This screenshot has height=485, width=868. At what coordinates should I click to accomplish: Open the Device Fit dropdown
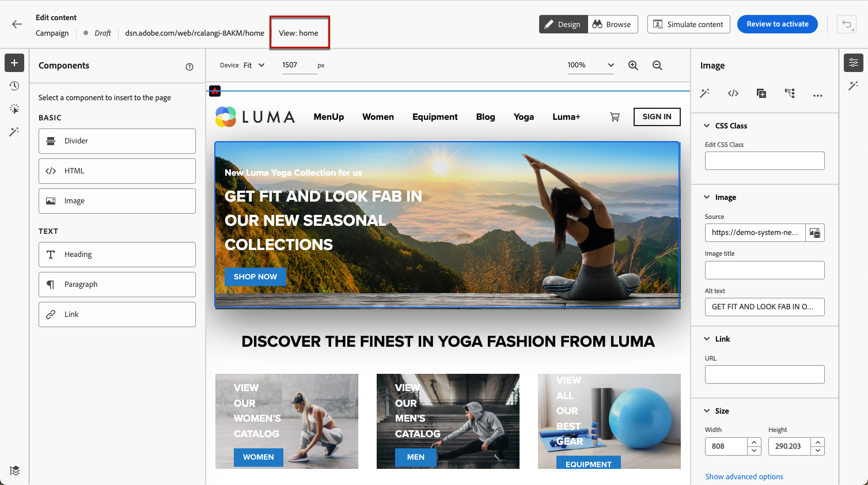(x=254, y=65)
